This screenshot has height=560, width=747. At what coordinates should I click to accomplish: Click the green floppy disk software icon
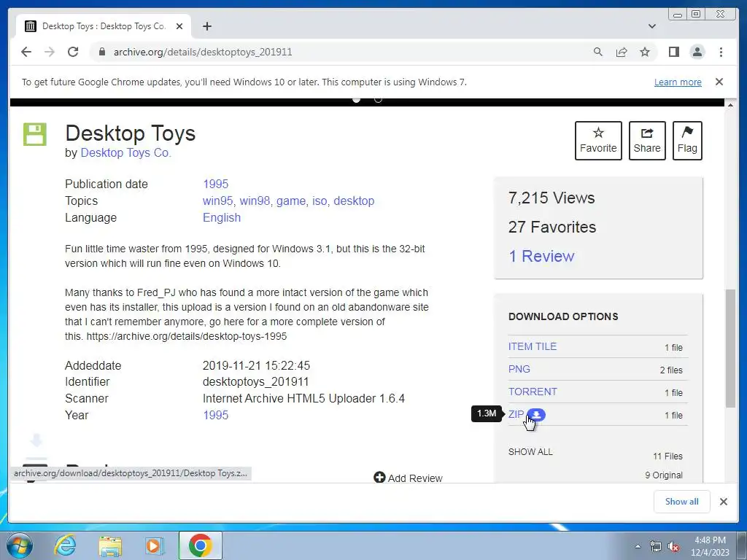(35, 134)
